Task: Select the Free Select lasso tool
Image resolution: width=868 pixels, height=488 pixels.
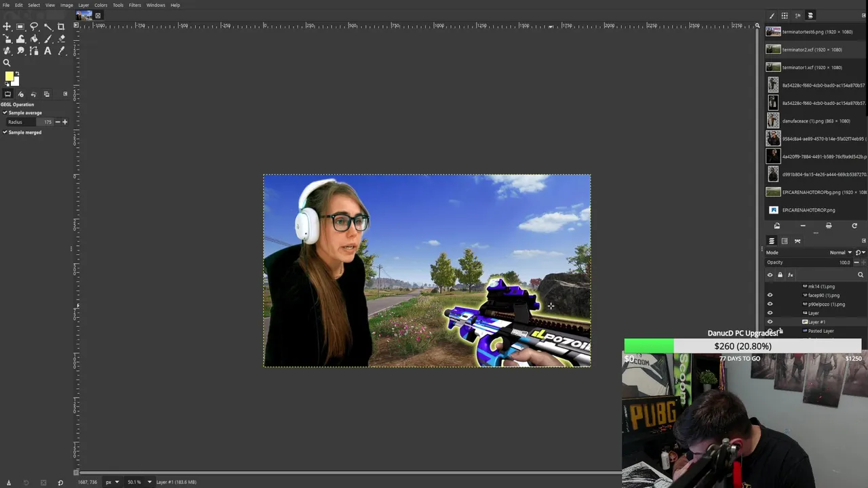Action: click(34, 26)
